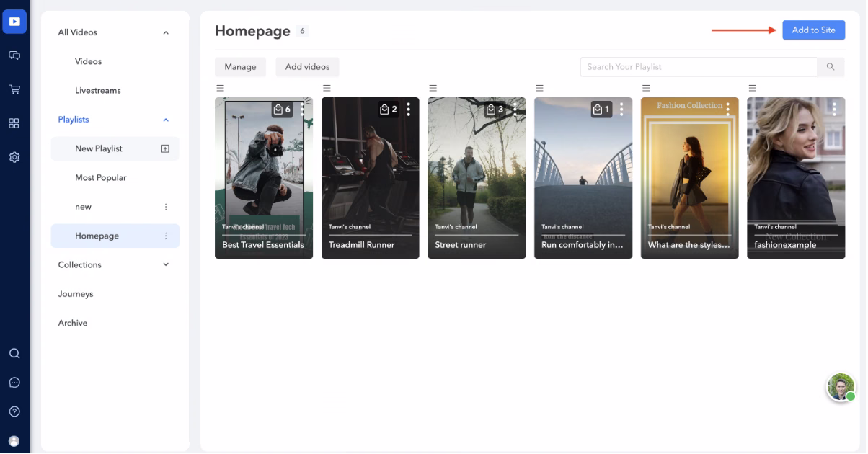Open the conversations chat icon in left rail
Image resolution: width=868 pixels, height=454 pixels.
coord(14,55)
